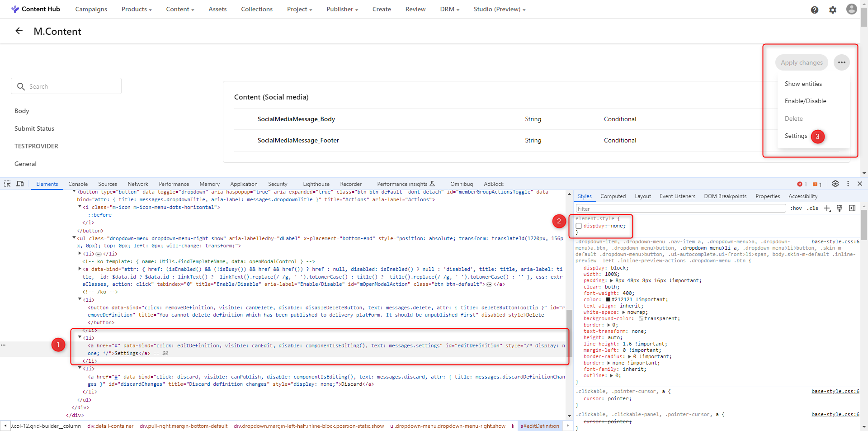Go to Campaigns in top nav
Image resolution: width=868 pixels, height=431 pixels.
tap(91, 9)
